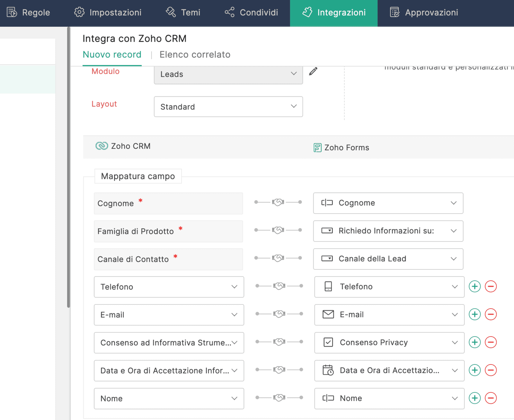Viewport: 514px width, 420px height.
Task: Delete the Consenso Privacy mapping row
Action: click(491, 342)
